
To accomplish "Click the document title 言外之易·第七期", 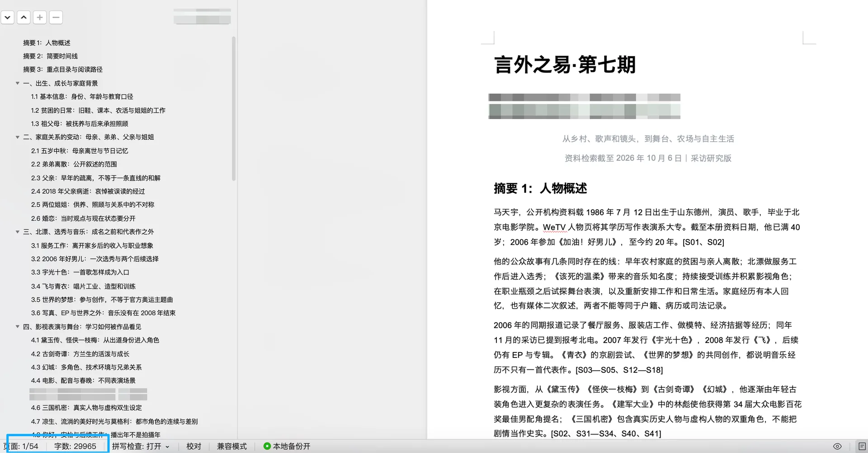I will (x=565, y=65).
